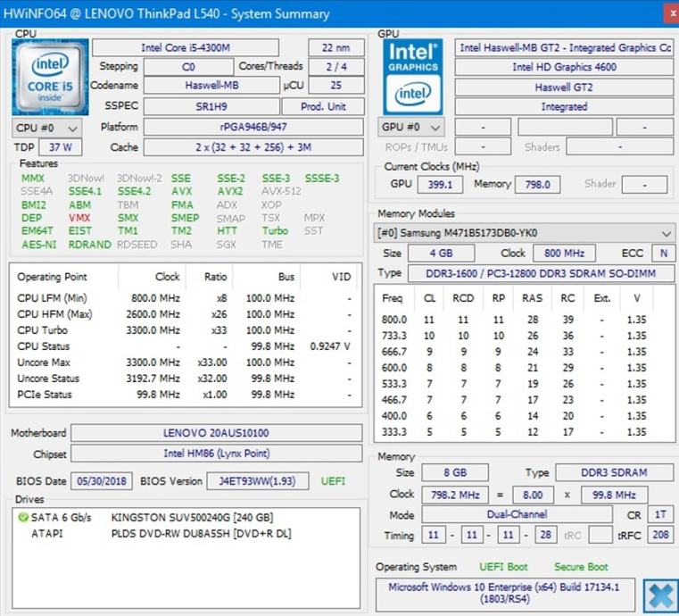Viewport: 679px width, 616px height.
Task: Click the 800.0 frequency row in memory timings
Action: coord(524,320)
